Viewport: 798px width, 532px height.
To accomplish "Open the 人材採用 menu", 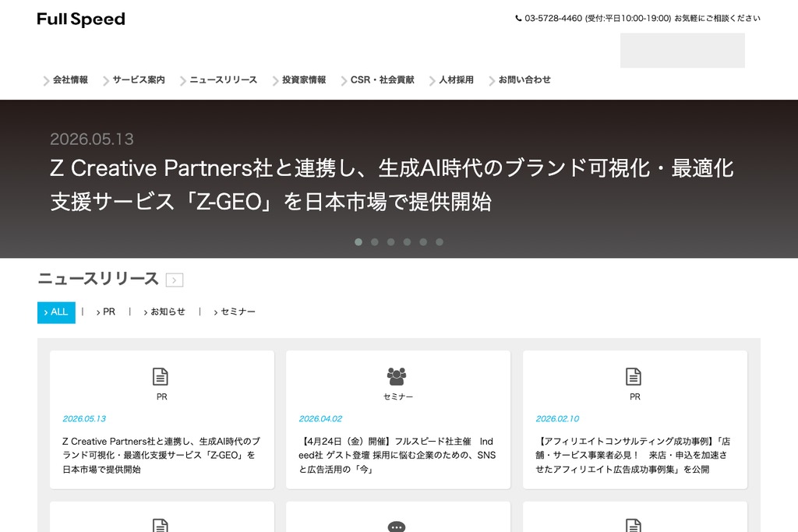I will pyautogui.click(x=456, y=80).
